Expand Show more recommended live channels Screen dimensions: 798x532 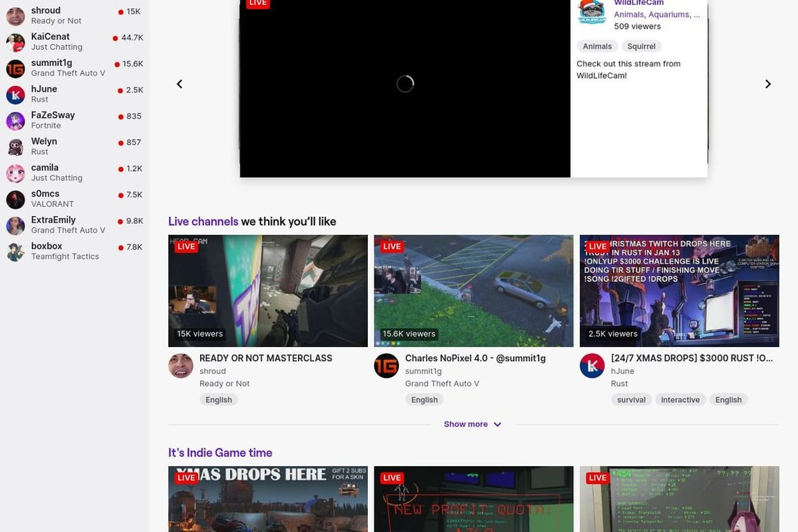pyautogui.click(x=472, y=424)
